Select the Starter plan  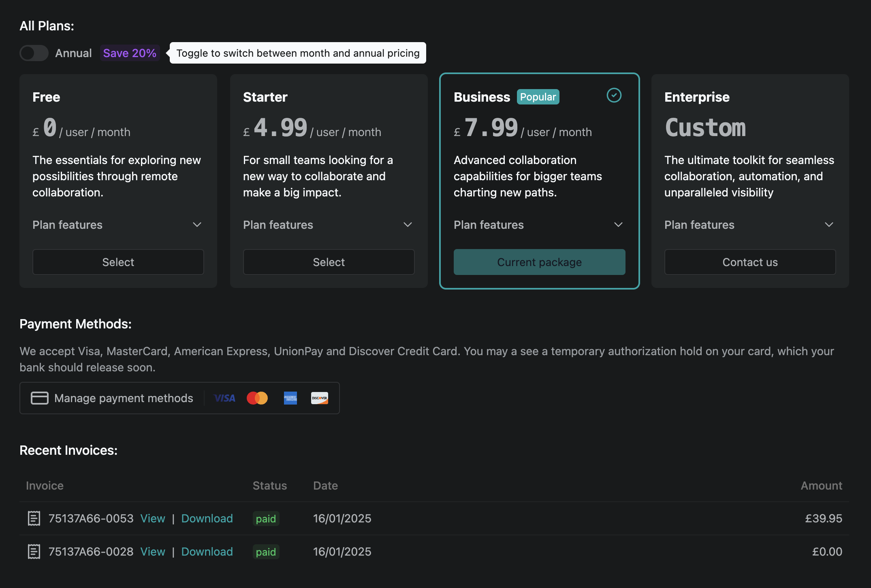pyautogui.click(x=329, y=262)
